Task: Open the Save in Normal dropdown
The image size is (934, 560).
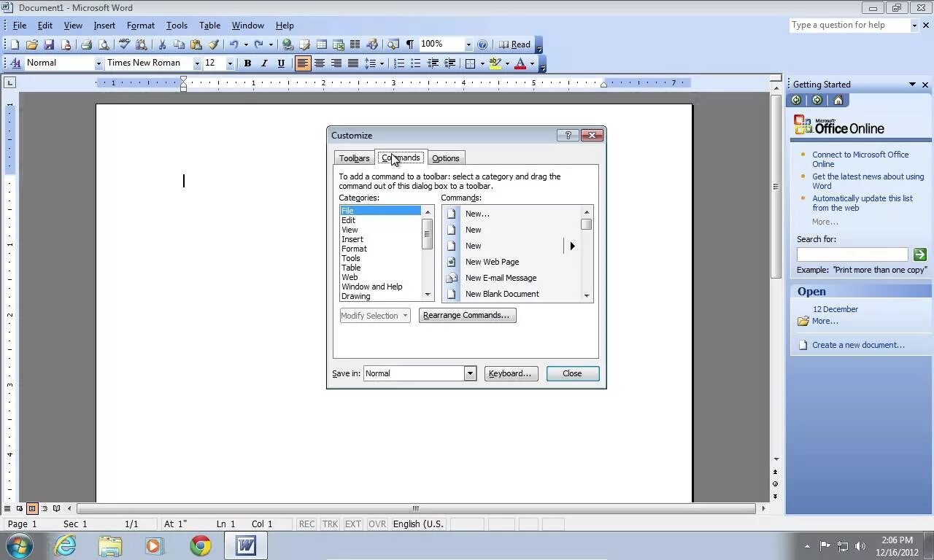Action: tap(470, 373)
